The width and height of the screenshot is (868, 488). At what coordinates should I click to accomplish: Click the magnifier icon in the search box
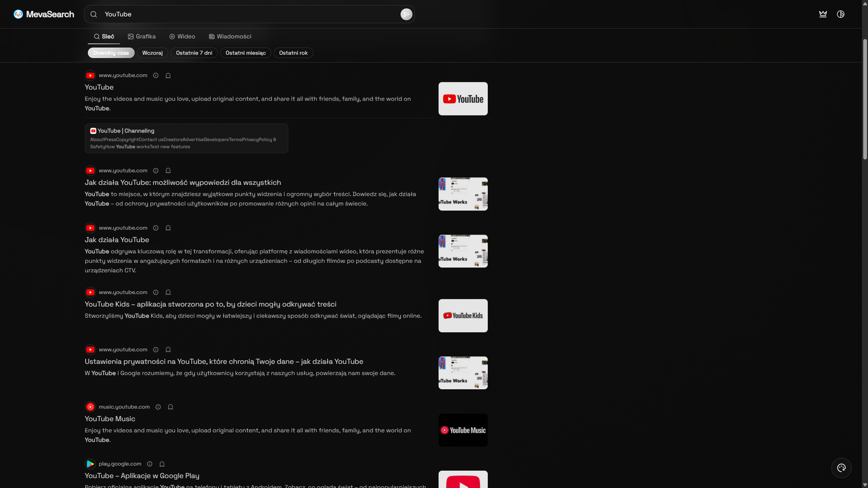pyautogui.click(x=94, y=14)
